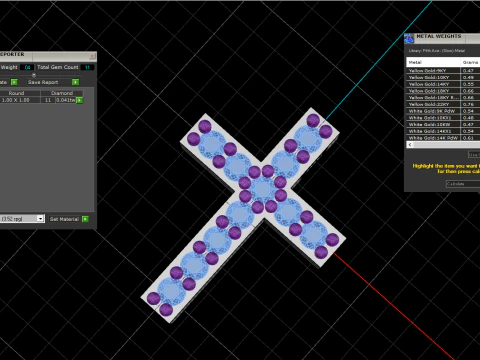Click the Calculate button

pos(463,184)
